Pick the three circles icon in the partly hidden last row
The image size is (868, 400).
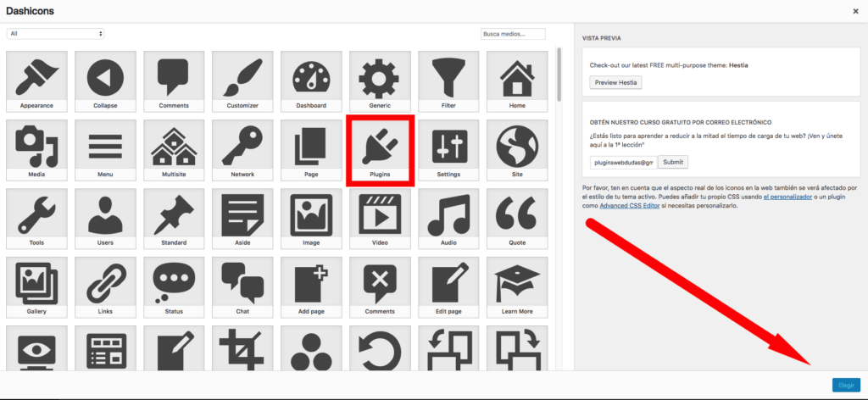point(311,348)
